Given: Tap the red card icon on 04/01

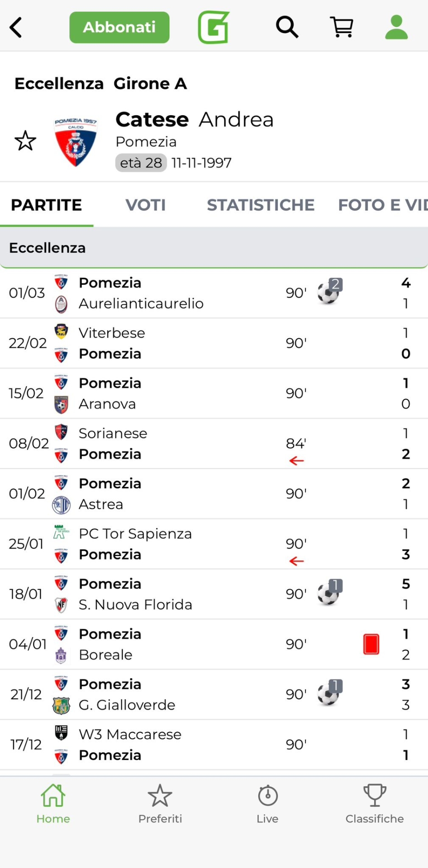Looking at the screenshot, I should coord(371,644).
